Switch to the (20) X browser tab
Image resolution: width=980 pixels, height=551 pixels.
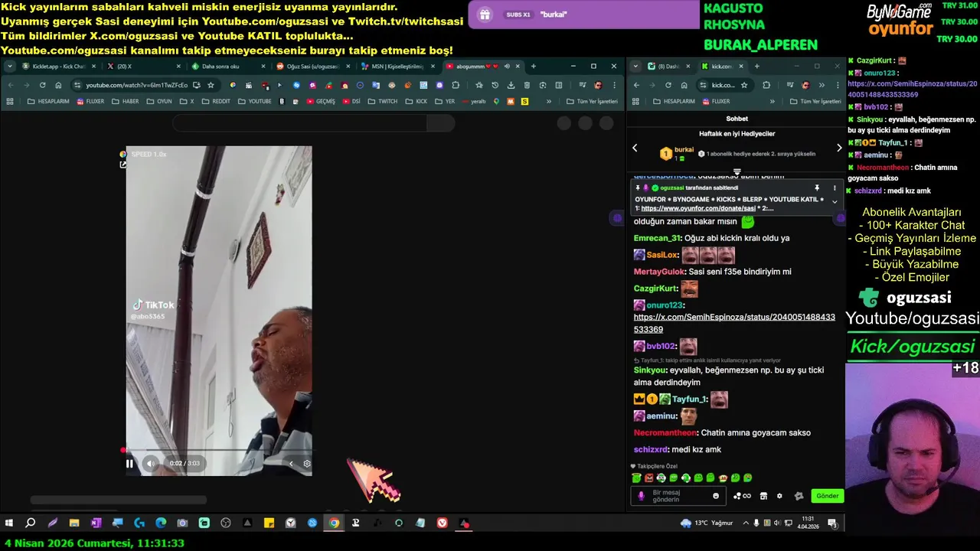[x=142, y=67]
